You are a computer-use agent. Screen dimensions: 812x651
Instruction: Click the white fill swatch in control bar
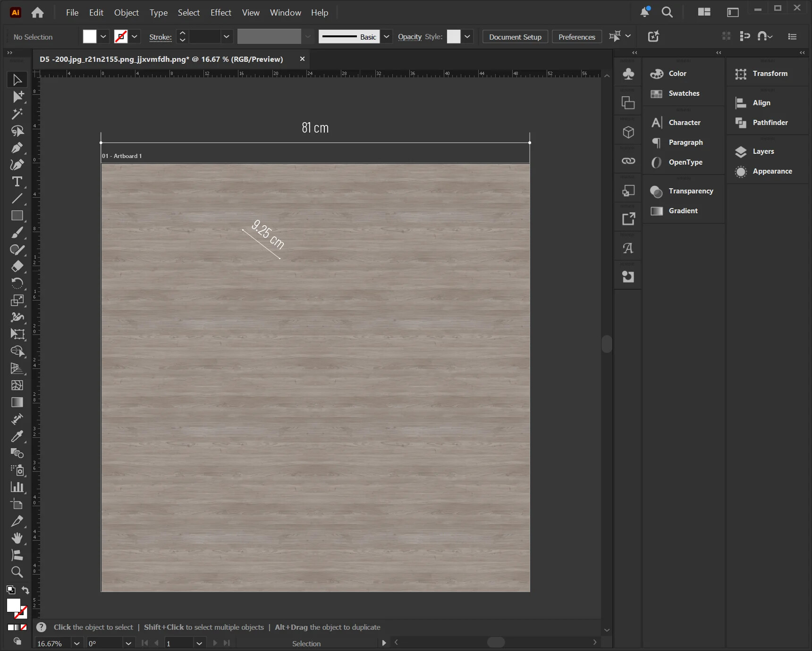(90, 37)
